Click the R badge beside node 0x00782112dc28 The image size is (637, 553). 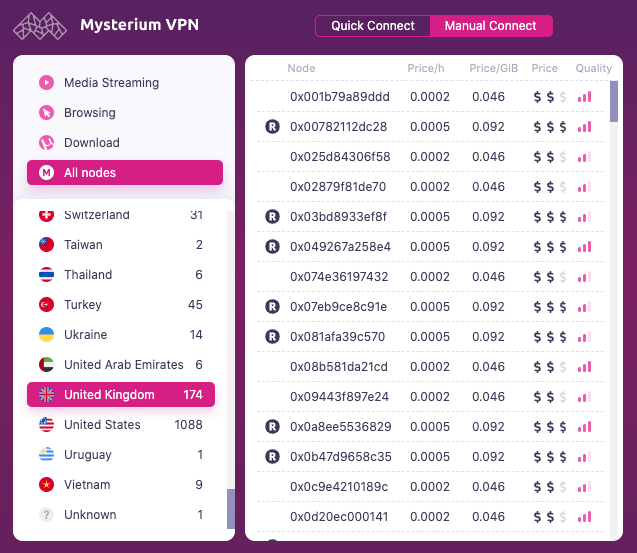271,127
